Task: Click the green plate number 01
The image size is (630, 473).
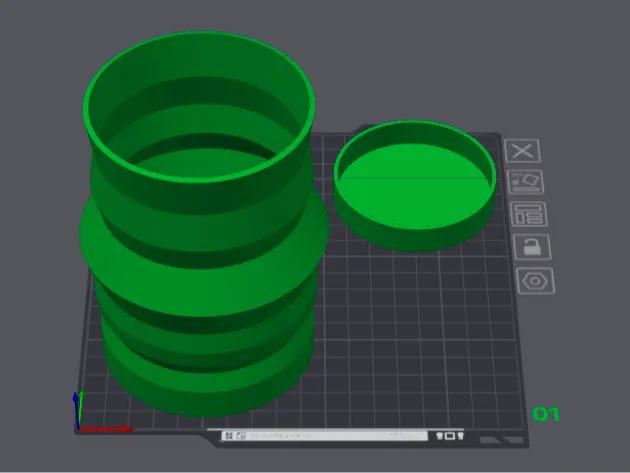Action: click(546, 414)
